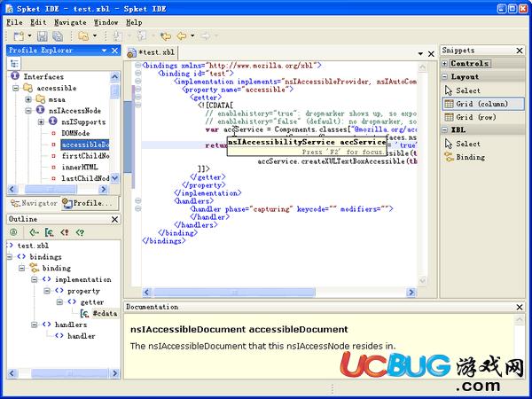Click the New file toolbar icon

point(19,35)
